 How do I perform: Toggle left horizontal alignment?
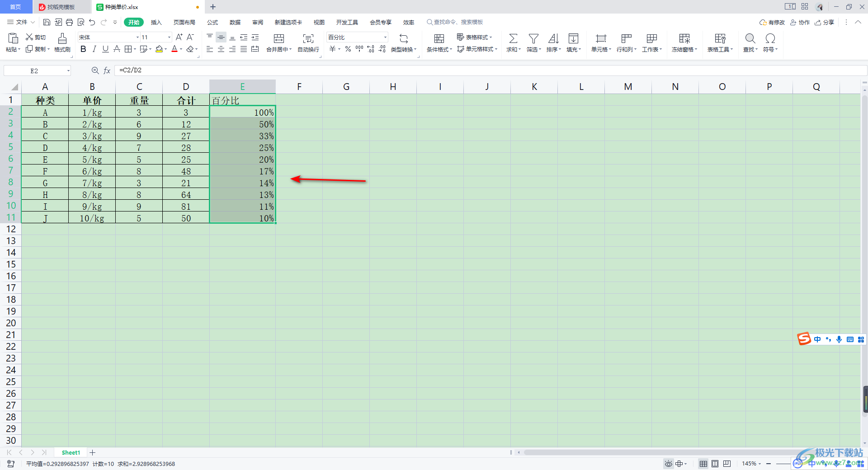pyautogui.click(x=210, y=49)
